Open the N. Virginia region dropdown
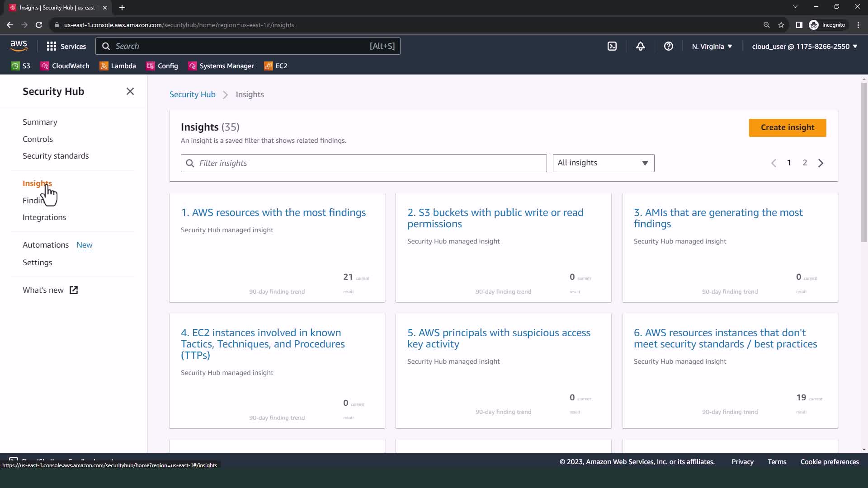The width and height of the screenshot is (868, 488). (712, 46)
